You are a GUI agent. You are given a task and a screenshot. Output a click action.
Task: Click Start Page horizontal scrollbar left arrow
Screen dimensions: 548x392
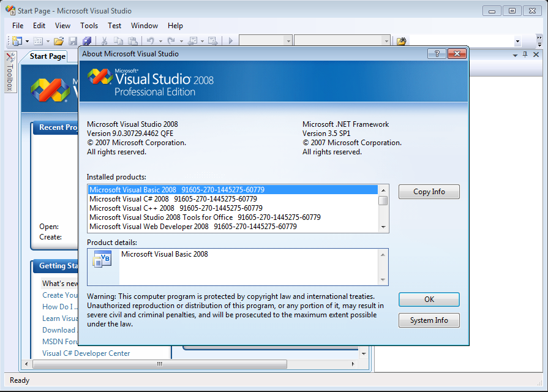26,364
